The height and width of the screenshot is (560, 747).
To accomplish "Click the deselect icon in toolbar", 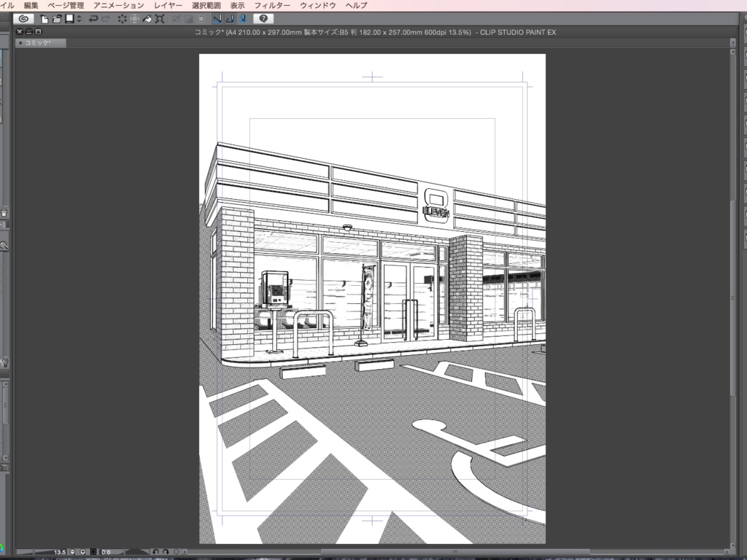I will (x=177, y=19).
